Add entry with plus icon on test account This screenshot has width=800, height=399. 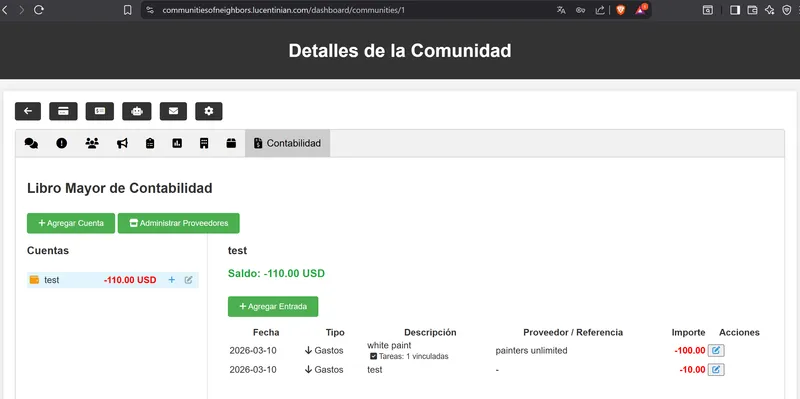pos(171,280)
